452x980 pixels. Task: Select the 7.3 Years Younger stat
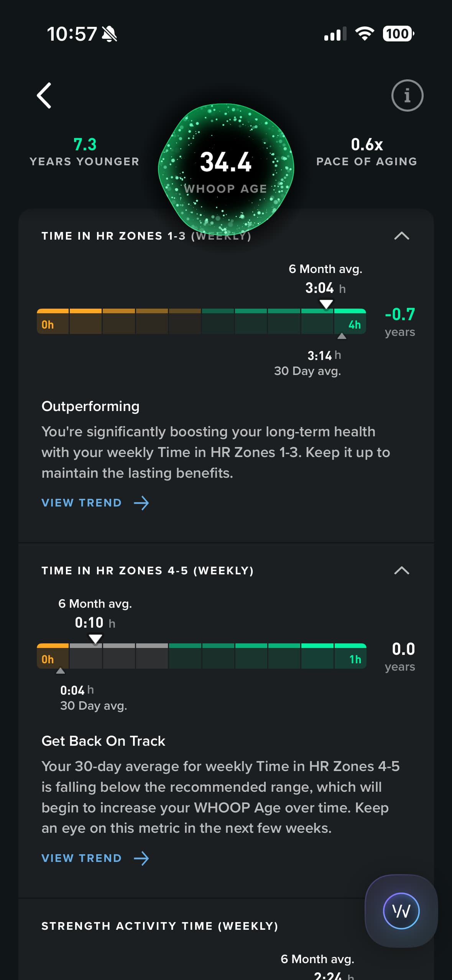click(85, 152)
